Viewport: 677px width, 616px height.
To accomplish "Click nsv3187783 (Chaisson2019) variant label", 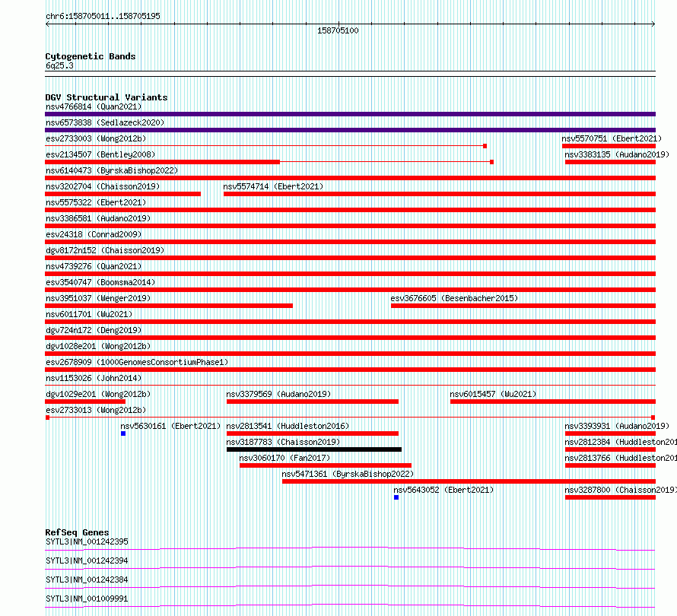I will pos(283,442).
